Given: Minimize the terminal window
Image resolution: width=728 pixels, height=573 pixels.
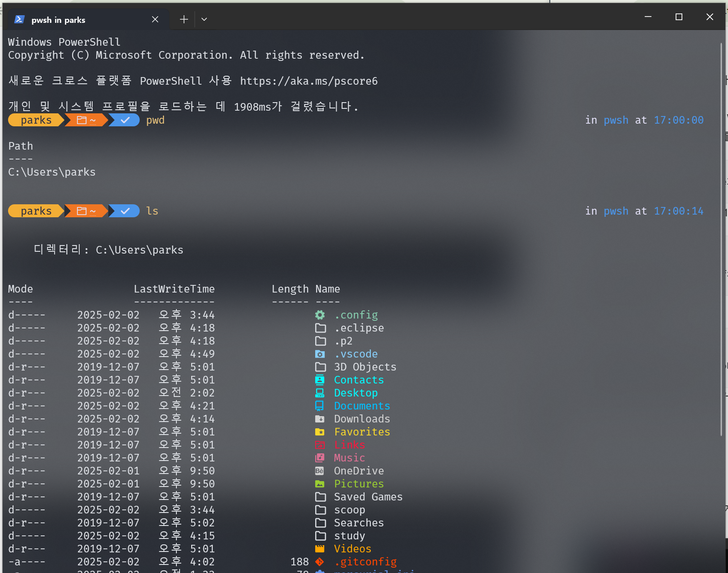Looking at the screenshot, I should [x=648, y=17].
